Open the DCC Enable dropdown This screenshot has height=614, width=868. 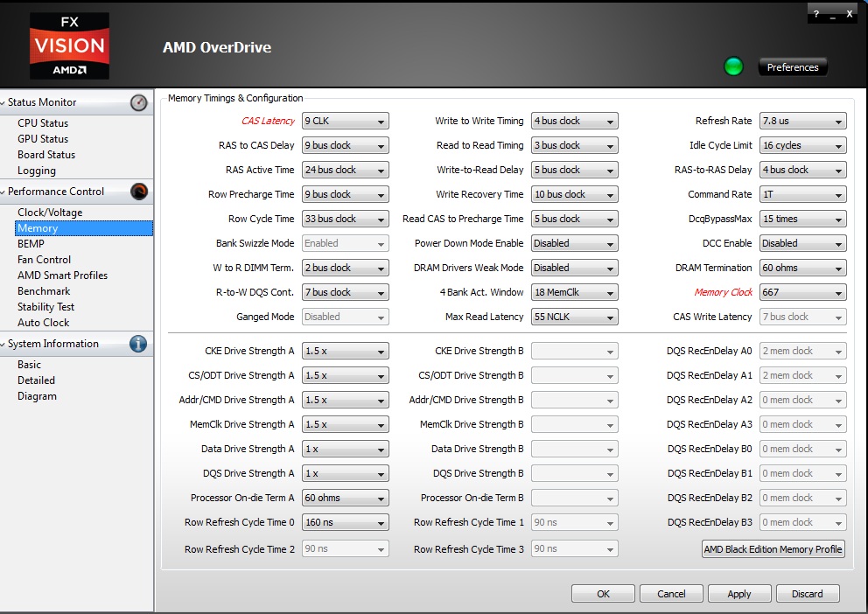coord(803,243)
